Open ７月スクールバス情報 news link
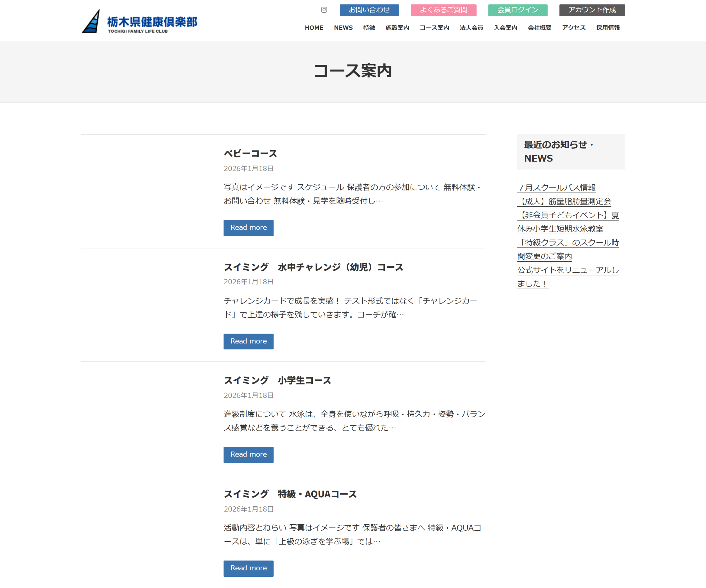The width and height of the screenshot is (706, 588). coord(557,188)
